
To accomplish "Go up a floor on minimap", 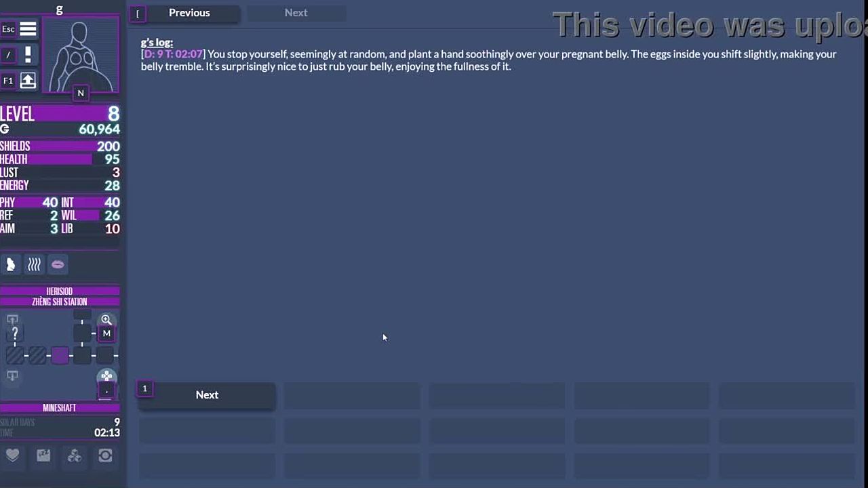I will [12, 319].
